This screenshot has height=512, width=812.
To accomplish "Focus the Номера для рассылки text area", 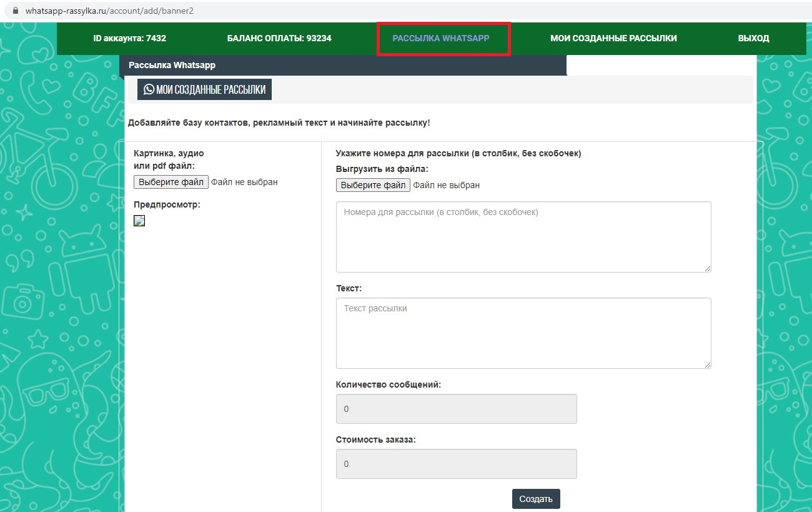I will click(x=523, y=236).
